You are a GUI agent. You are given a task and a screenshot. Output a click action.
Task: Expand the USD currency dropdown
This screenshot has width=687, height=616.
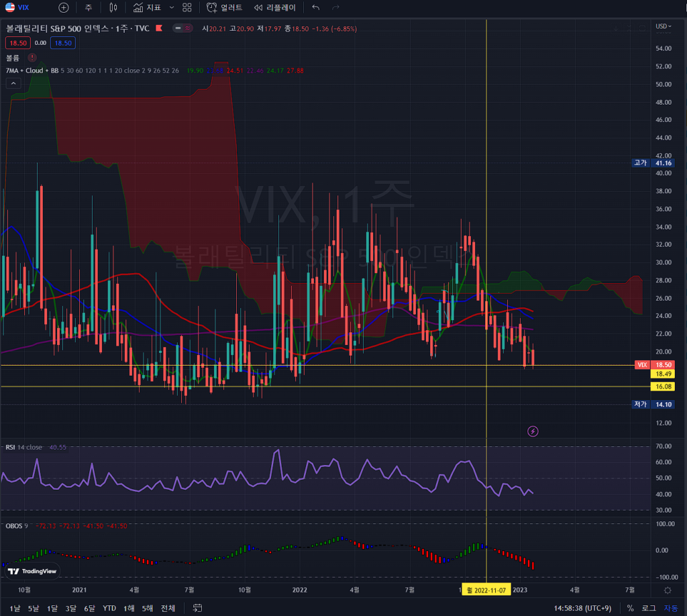(x=662, y=26)
